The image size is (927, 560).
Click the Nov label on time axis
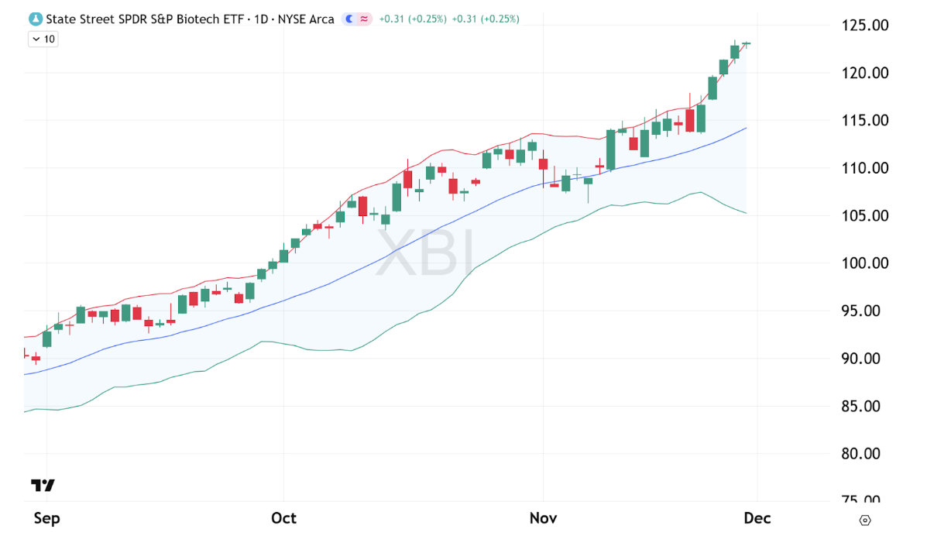544,518
